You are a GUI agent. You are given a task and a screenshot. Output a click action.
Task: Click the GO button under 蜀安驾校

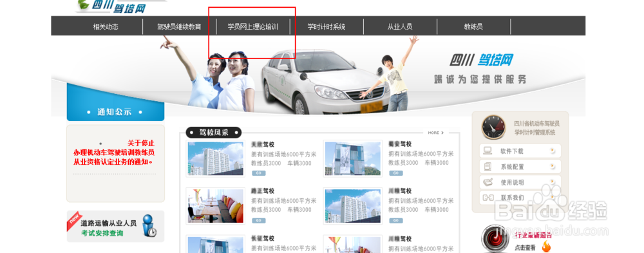(395, 173)
